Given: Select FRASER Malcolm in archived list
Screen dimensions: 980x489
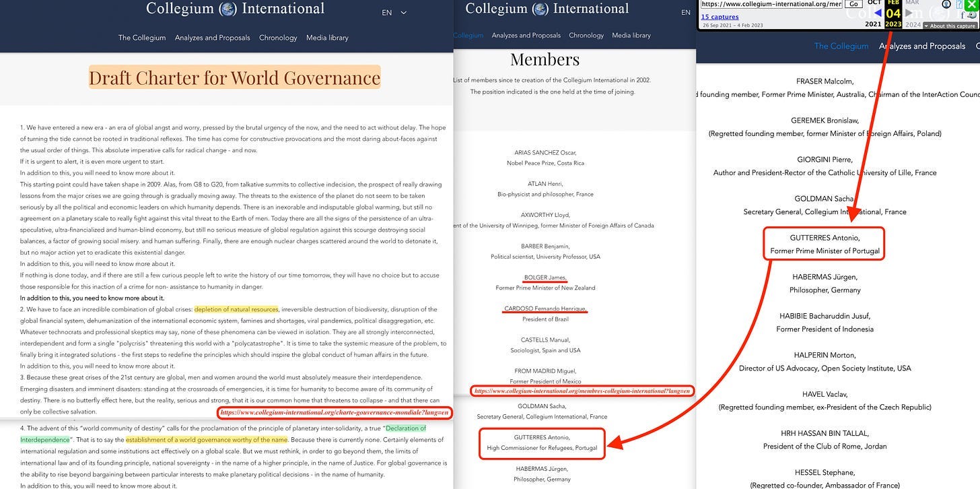Looking at the screenshot, I should click(x=825, y=81).
